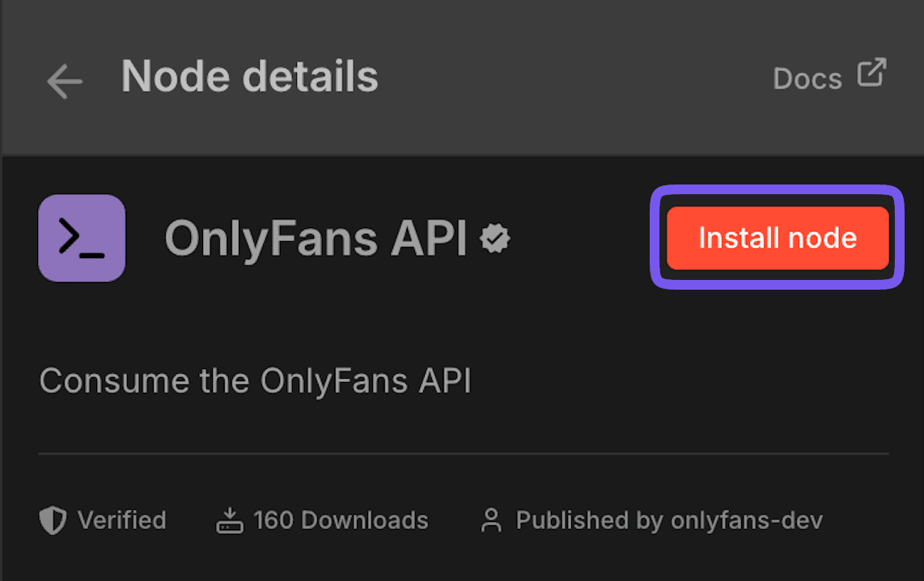Image resolution: width=924 pixels, height=581 pixels.
Task: Click the onlyfans-dev publisher name
Action: (750, 520)
